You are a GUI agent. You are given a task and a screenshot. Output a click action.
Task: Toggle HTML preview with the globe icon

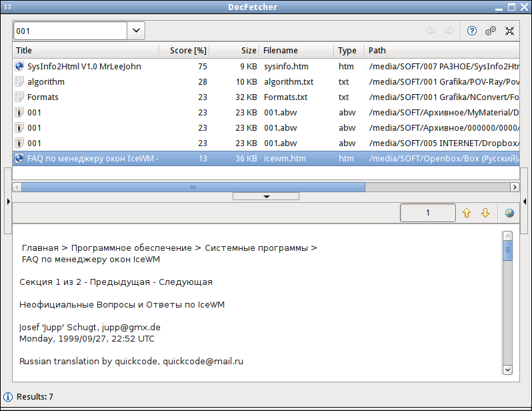(509, 213)
